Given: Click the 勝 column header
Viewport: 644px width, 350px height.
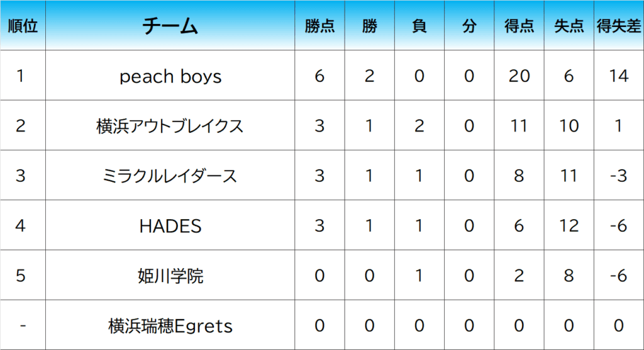Looking at the screenshot, I should tap(369, 26).
